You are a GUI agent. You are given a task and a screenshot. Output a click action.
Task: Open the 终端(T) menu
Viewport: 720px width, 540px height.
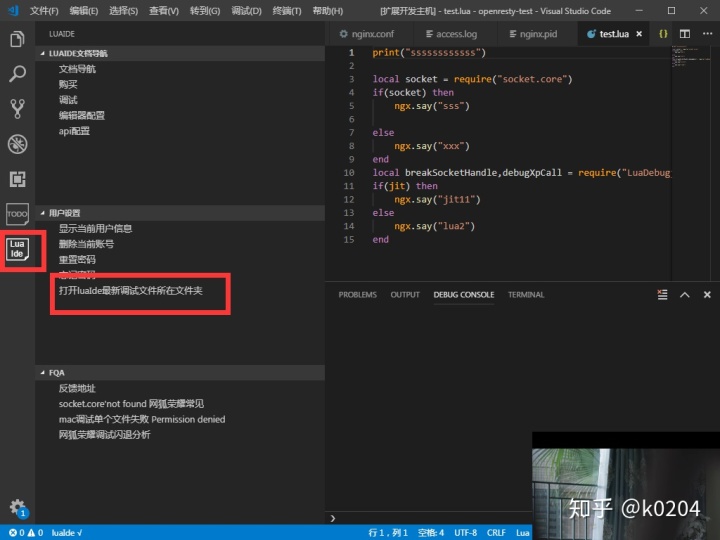pos(287,11)
